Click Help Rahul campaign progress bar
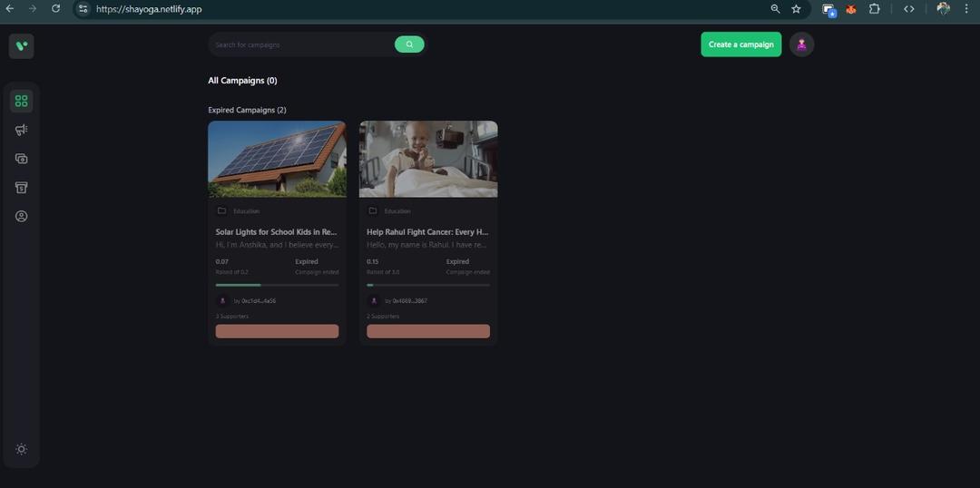The height and width of the screenshot is (488, 980). tap(428, 285)
